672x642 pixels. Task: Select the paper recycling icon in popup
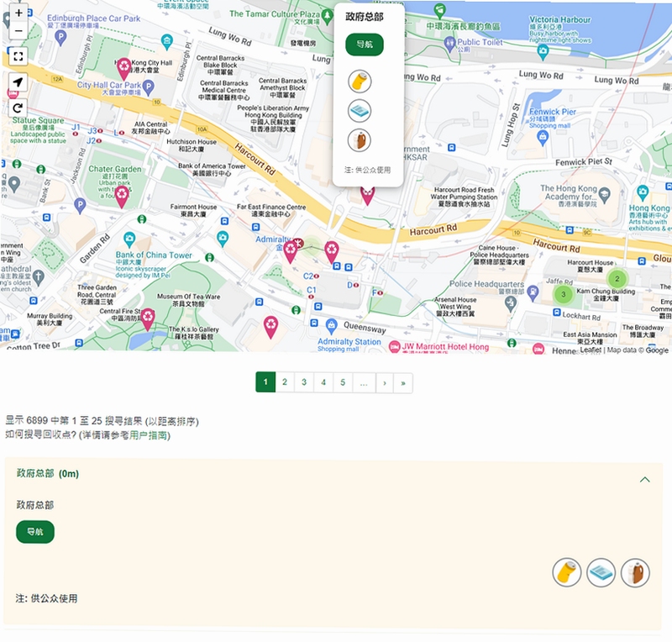[360, 111]
